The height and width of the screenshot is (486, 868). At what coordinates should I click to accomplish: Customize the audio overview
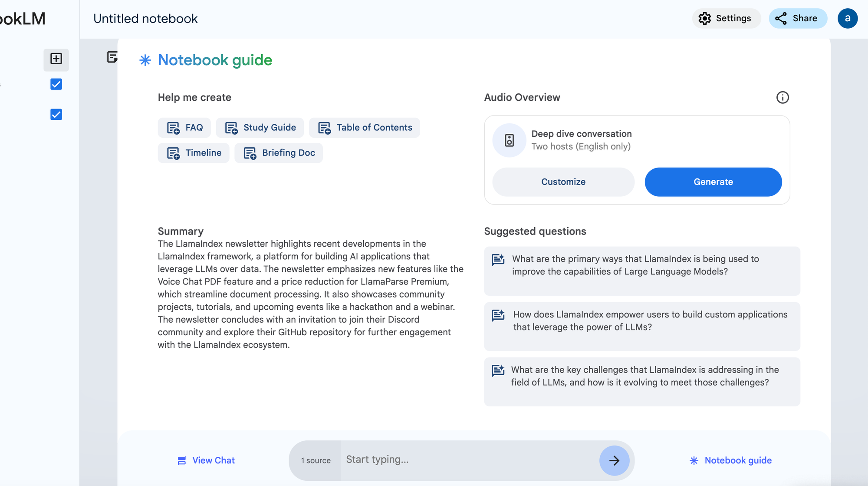[563, 182]
